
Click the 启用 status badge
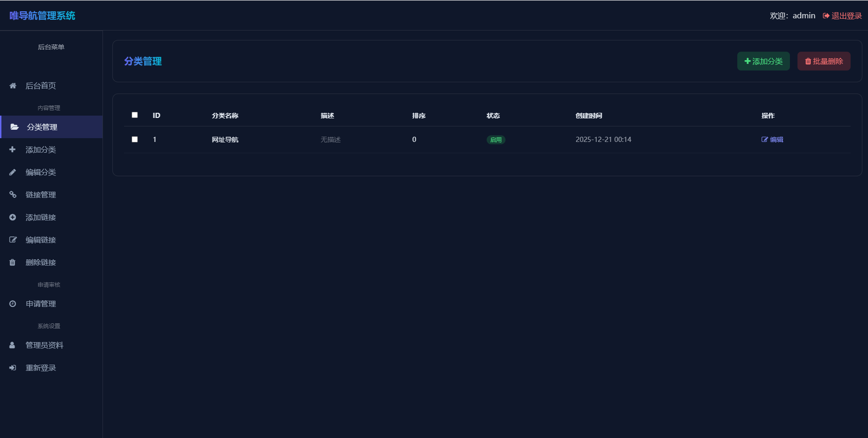[x=496, y=140]
